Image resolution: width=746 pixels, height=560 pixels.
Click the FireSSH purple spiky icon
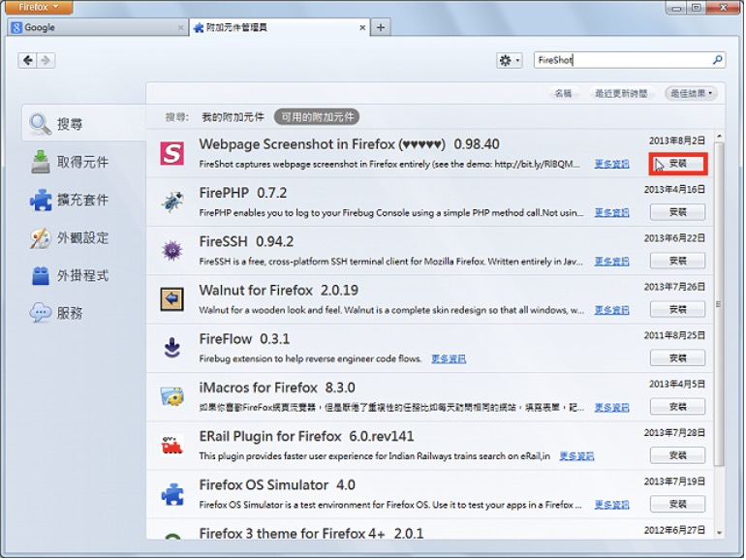tap(171, 250)
